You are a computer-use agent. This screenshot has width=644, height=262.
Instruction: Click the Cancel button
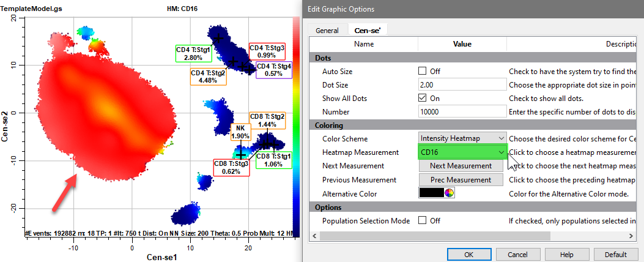tap(517, 254)
